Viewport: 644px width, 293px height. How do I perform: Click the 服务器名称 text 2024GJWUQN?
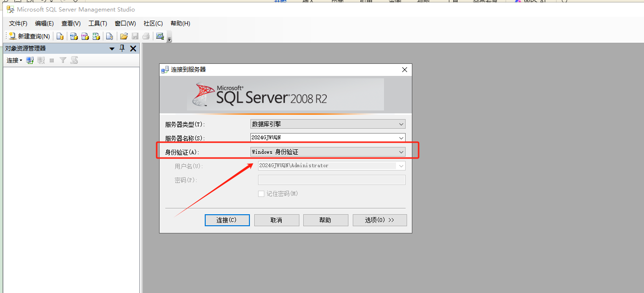266,138
